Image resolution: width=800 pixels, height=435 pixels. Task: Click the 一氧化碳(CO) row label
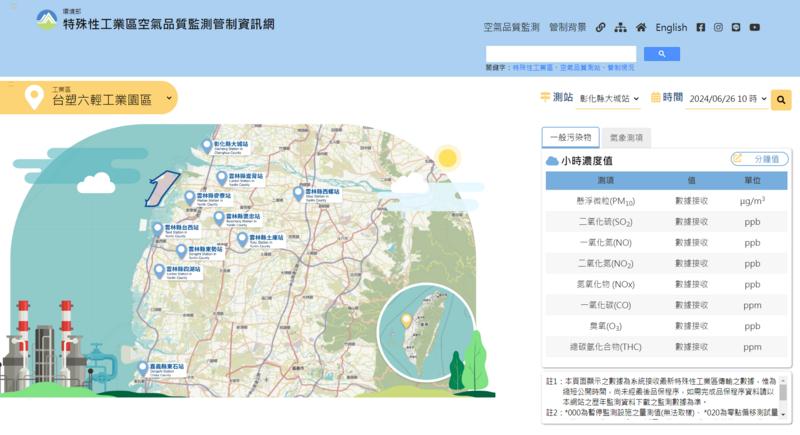tap(606, 305)
